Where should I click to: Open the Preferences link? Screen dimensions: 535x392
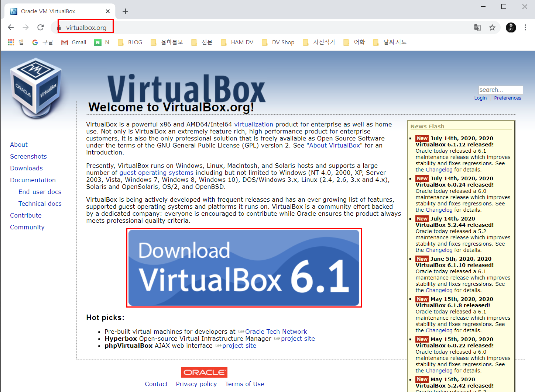point(508,98)
